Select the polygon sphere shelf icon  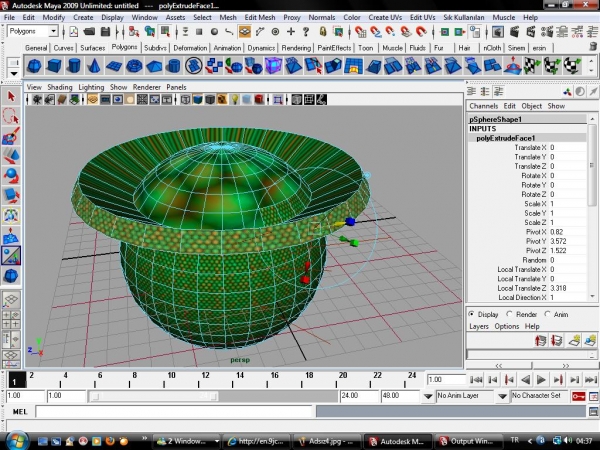tap(34, 66)
